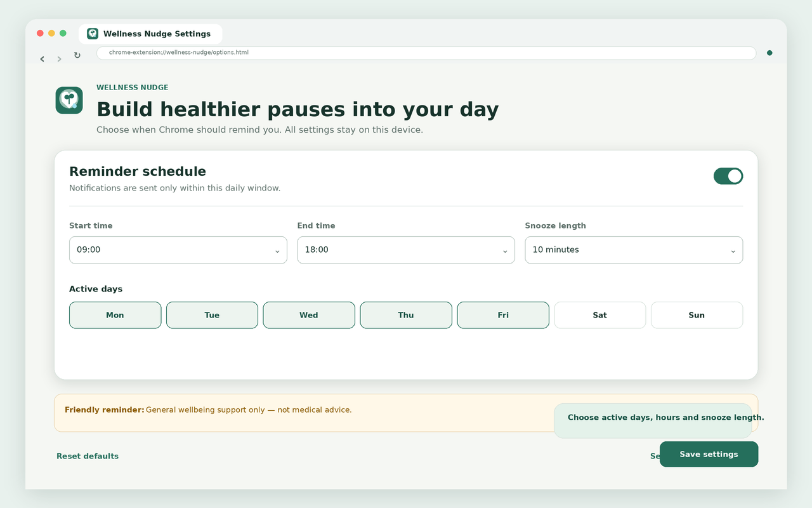The width and height of the screenshot is (812, 508).
Task: Turn off the Fri active day
Action: [x=503, y=315]
